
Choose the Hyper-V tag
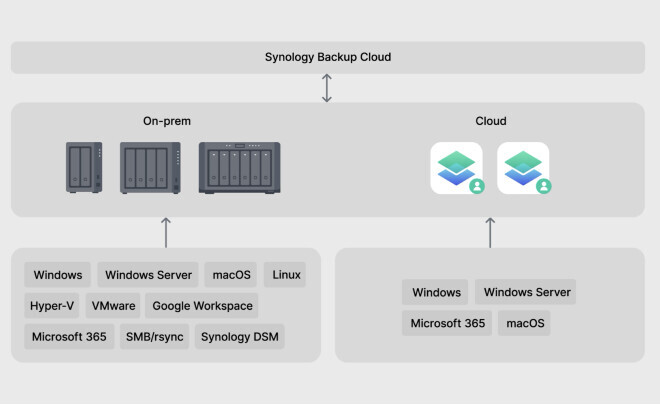coord(52,306)
